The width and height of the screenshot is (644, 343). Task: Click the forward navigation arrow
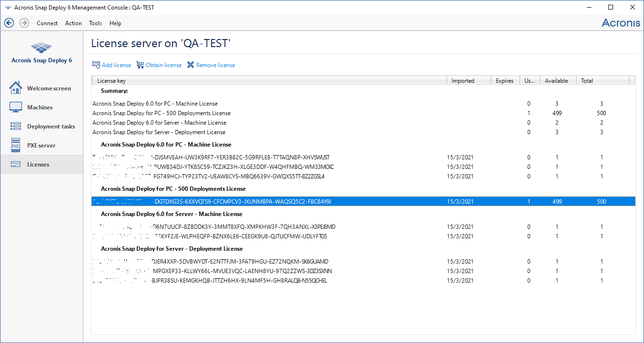[24, 23]
